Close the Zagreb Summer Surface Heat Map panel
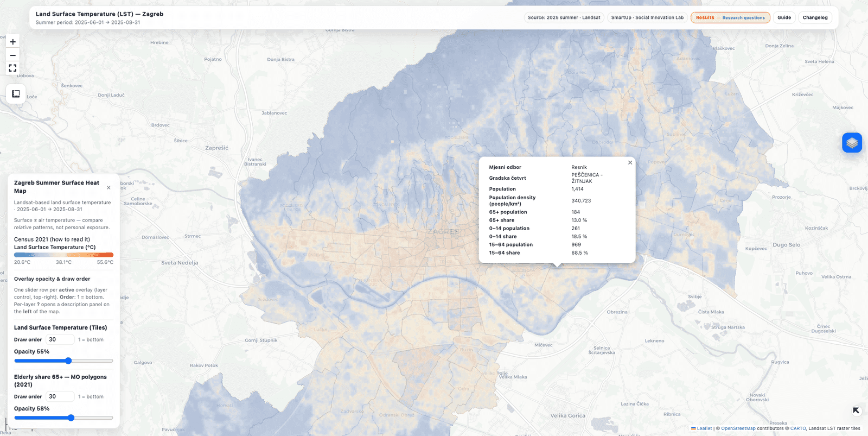The width and height of the screenshot is (868, 436). [x=108, y=187]
